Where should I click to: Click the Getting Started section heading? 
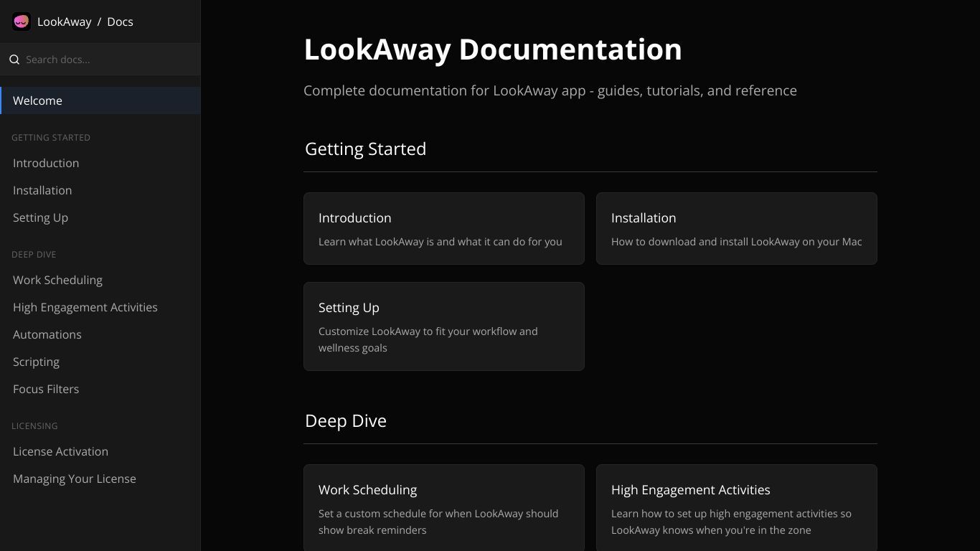tap(366, 149)
